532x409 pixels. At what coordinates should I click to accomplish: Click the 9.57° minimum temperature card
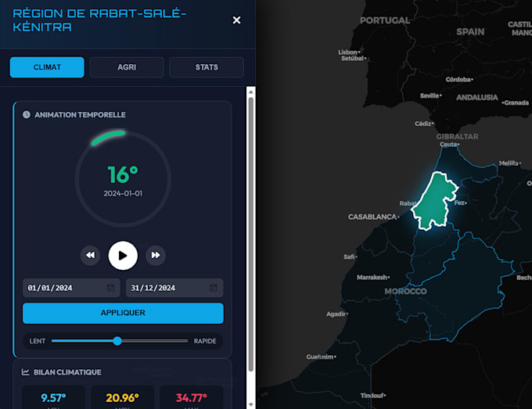click(x=53, y=397)
